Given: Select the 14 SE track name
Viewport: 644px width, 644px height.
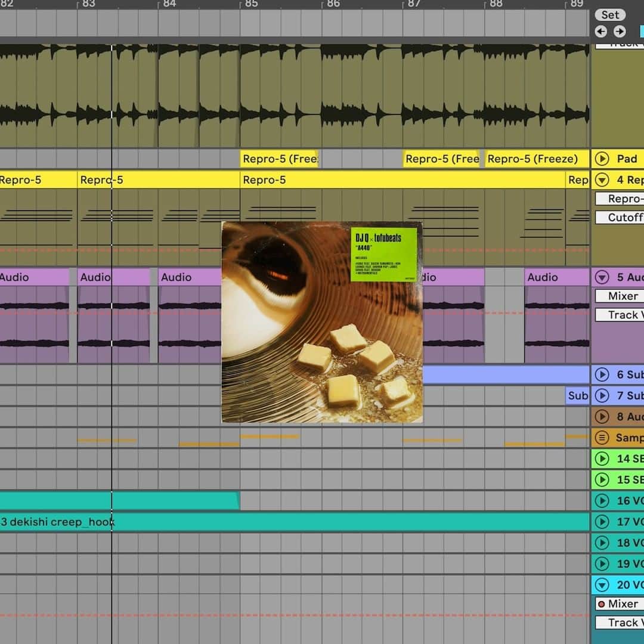Looking at the screenshot, I should (x=630, y=459).
